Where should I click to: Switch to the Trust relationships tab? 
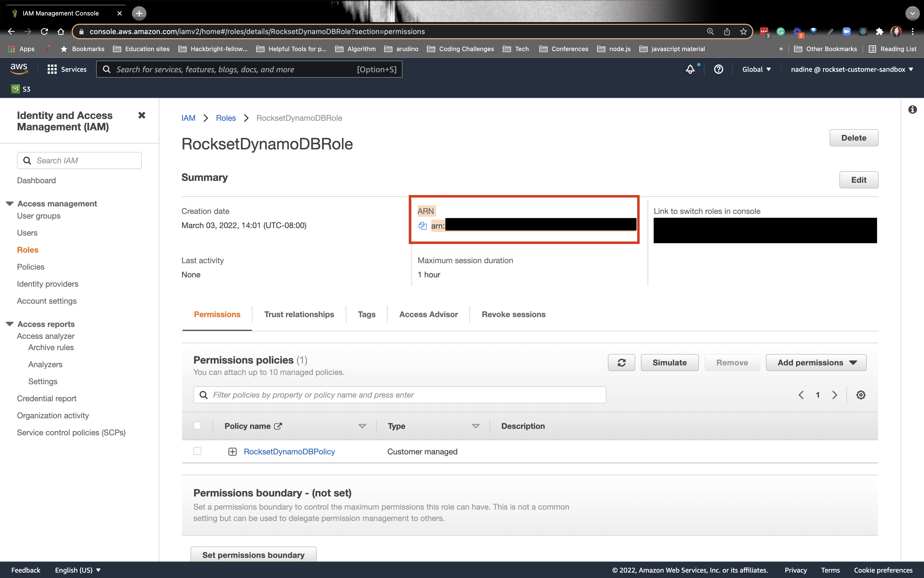pyautogui.click(x=299, y=314)
